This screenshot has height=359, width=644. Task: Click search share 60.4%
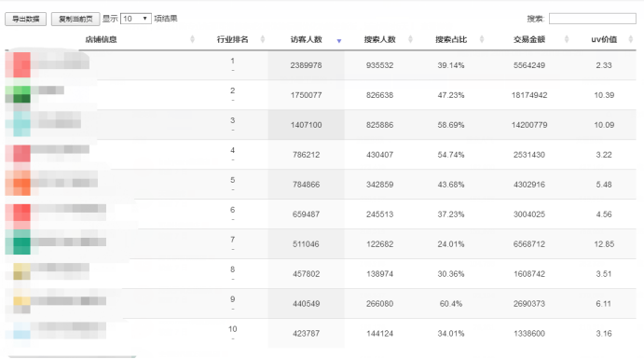coord(451,304)
